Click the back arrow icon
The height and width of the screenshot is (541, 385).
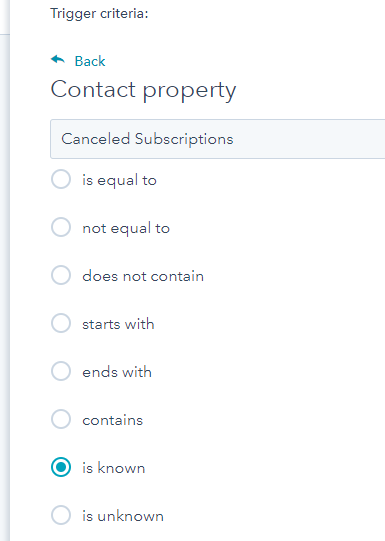[58, 60]
